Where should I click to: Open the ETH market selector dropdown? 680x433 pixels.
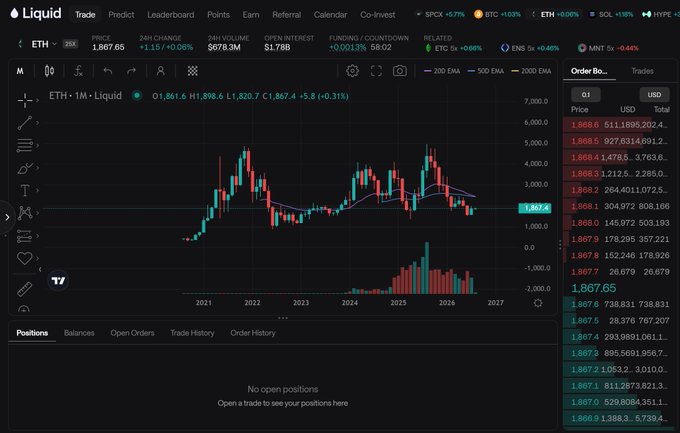pos(44,44)
